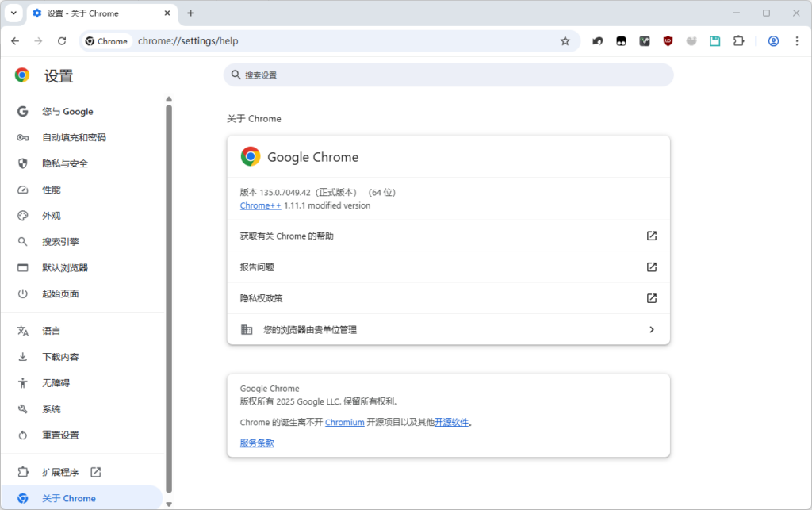Viewport: 812px width, 510px height.
Task: Open 获取有关 Chrome 的帮助 row
Action: (x=449, y=236)
